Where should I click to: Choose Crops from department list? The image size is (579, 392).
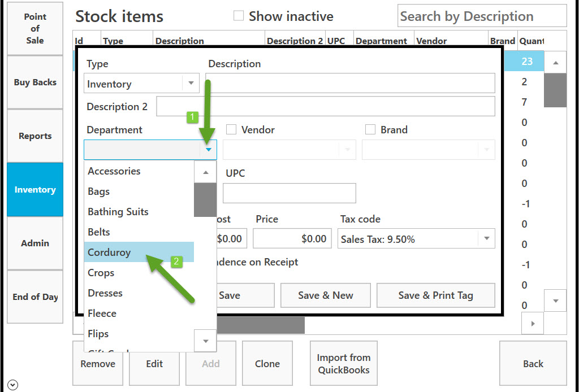pos(139,272)
